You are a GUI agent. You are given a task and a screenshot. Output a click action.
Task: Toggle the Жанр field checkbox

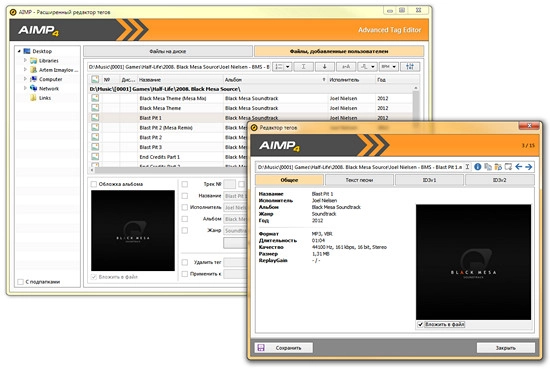point(185,230)
